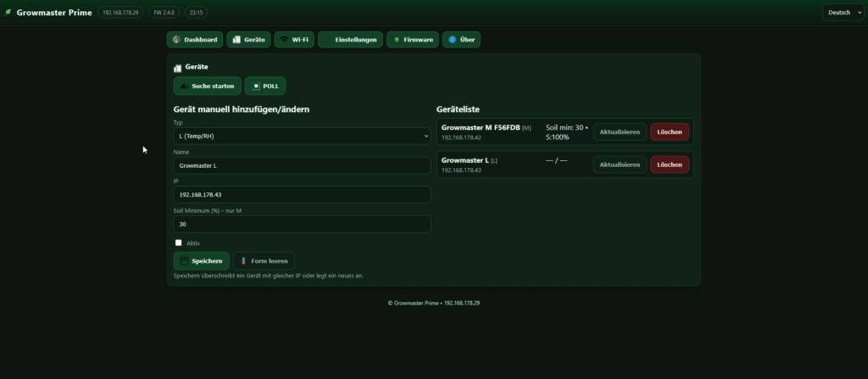Toggle the Aktiv checkbox
The width and height of the screenshot is (868, 379).
[178, 242]
